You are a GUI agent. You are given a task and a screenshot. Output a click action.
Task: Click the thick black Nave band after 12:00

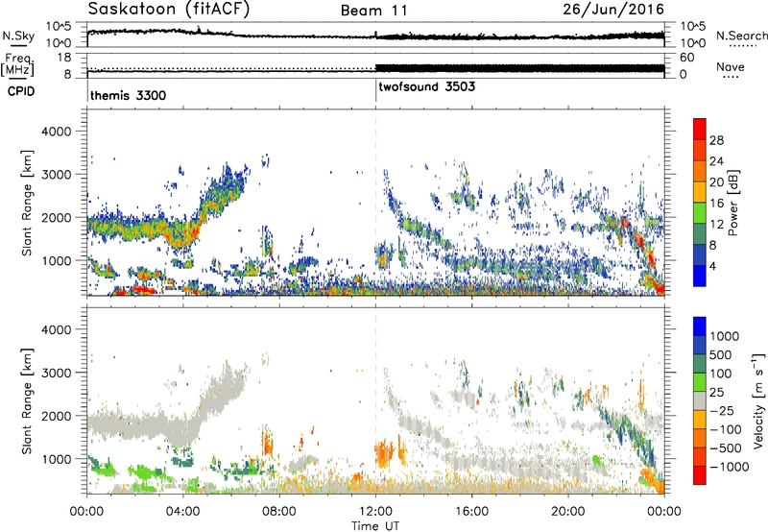click(x=519, y=68)
